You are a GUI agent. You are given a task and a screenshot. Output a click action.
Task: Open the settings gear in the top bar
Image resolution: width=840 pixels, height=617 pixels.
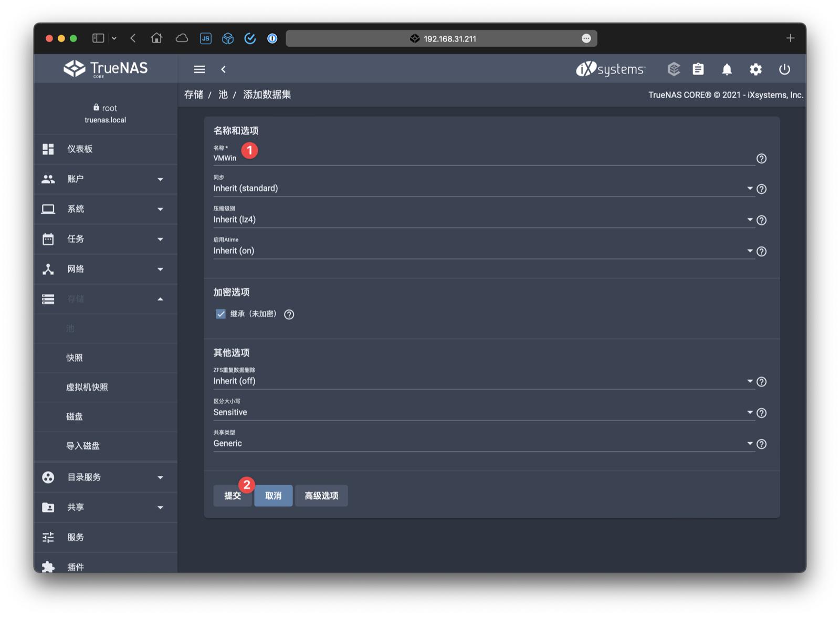coord(756,69)
